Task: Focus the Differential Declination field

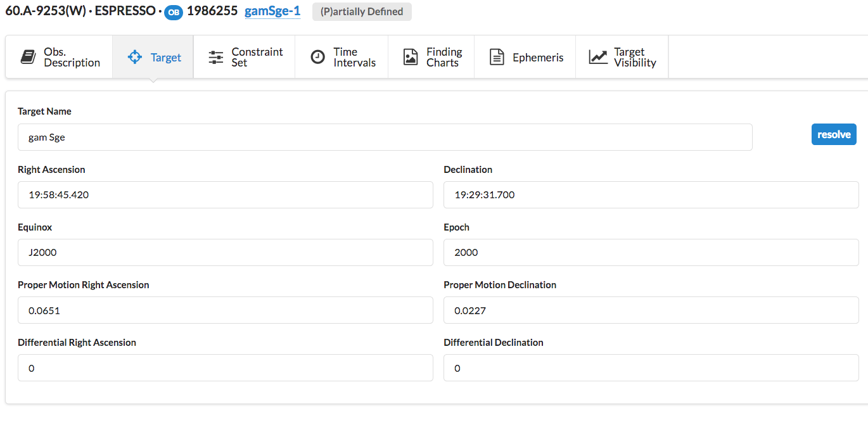Action: 651,368
